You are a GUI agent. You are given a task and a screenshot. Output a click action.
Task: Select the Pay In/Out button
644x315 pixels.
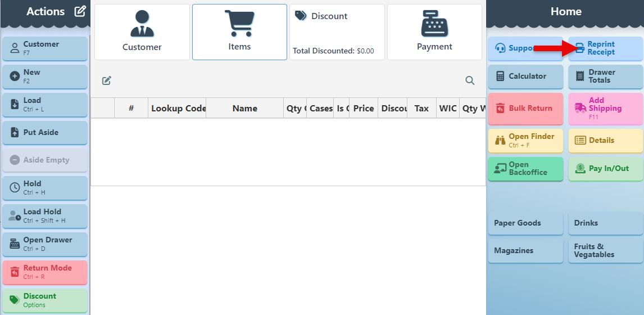(x=605, y=169)
